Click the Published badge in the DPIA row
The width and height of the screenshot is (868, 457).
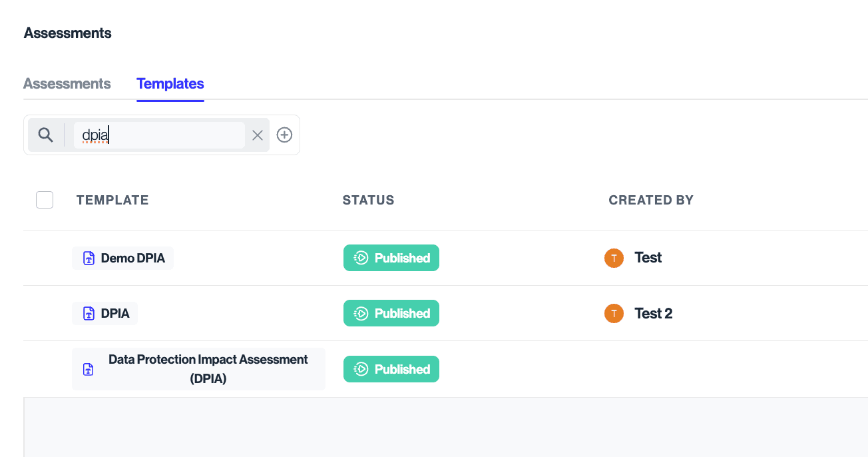click(x=391, y=314)
